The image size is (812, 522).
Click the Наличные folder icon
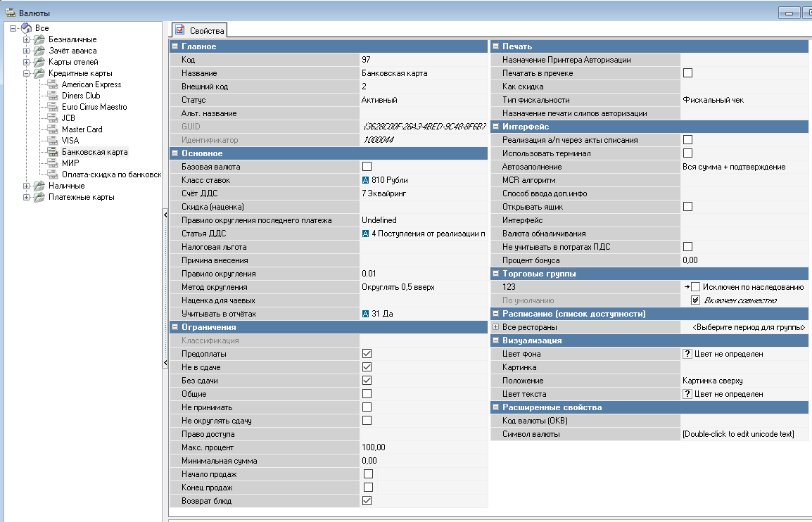39,186
